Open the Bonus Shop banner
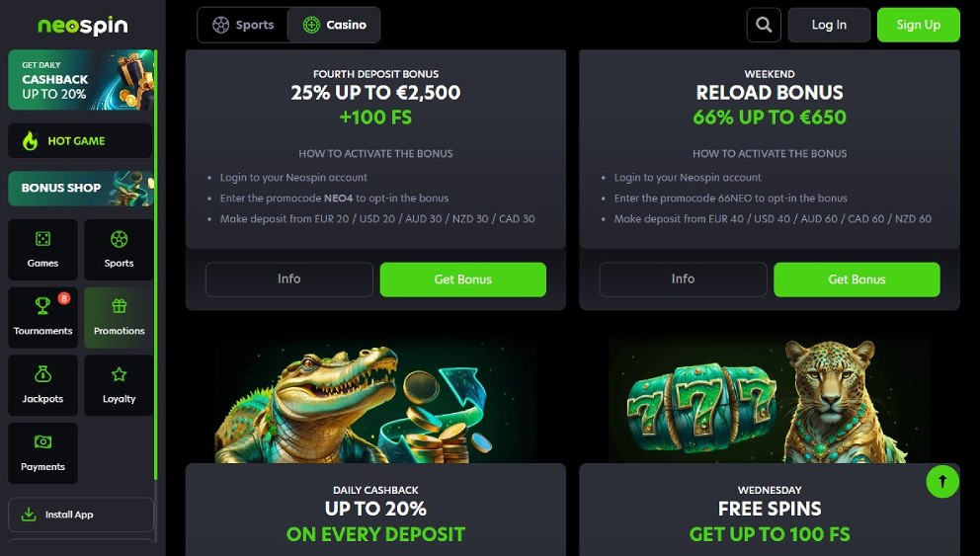Viewport: 980px width, 556px height. click(80, 188)
